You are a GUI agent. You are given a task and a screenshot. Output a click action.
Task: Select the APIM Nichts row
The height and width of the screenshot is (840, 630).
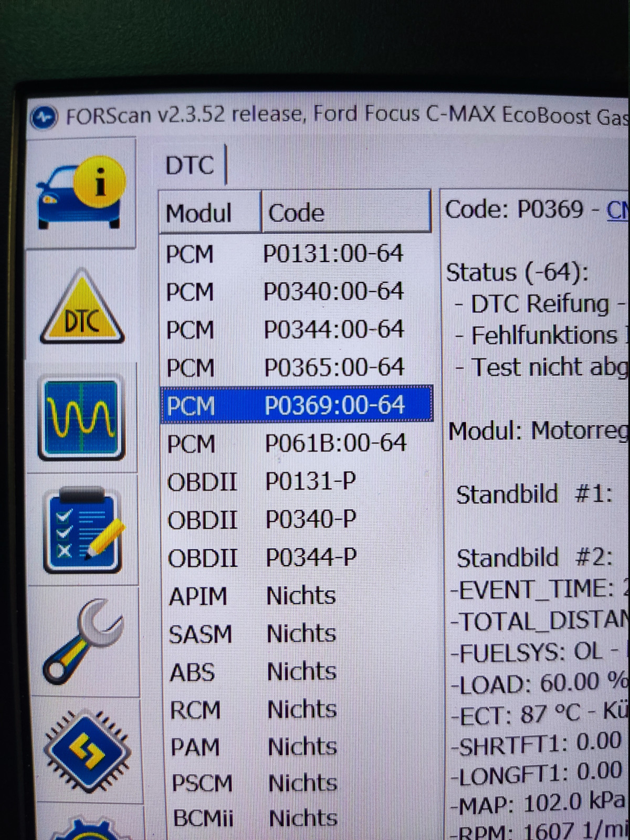coord(298,596)
